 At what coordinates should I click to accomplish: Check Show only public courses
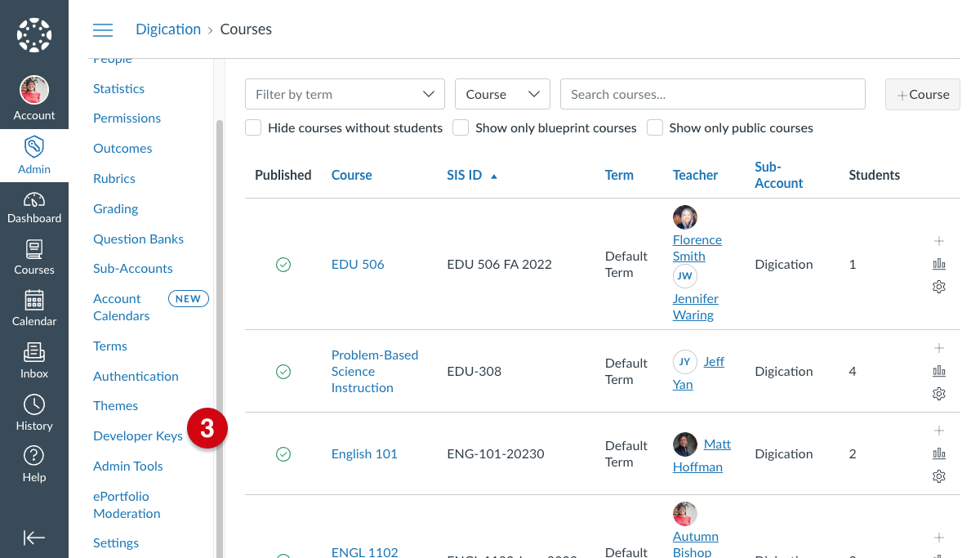tap(655, 127)
